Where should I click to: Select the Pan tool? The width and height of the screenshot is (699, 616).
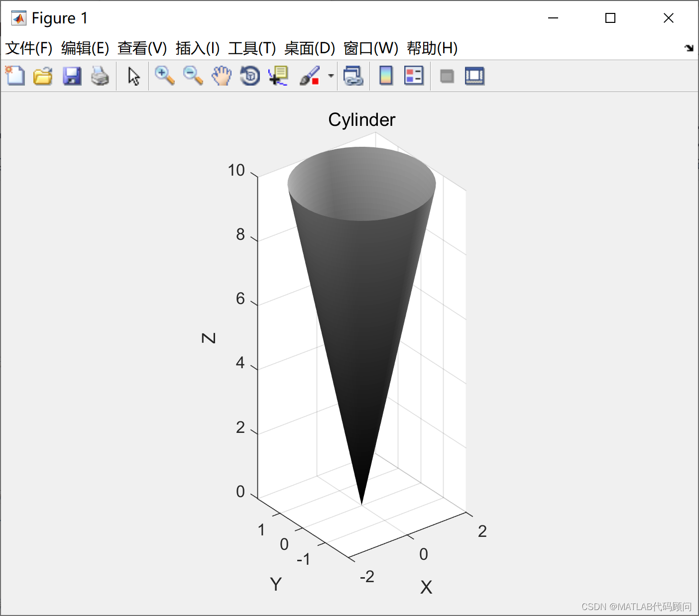(x=222, y=76)
